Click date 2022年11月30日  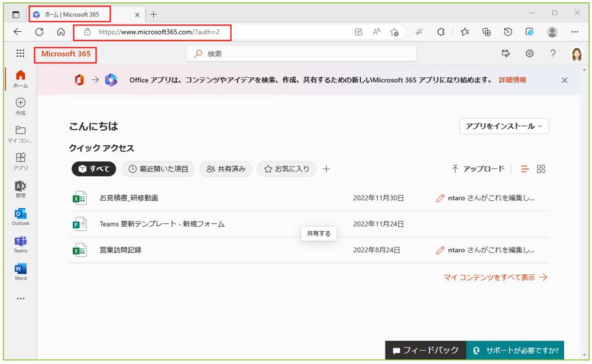379,198
